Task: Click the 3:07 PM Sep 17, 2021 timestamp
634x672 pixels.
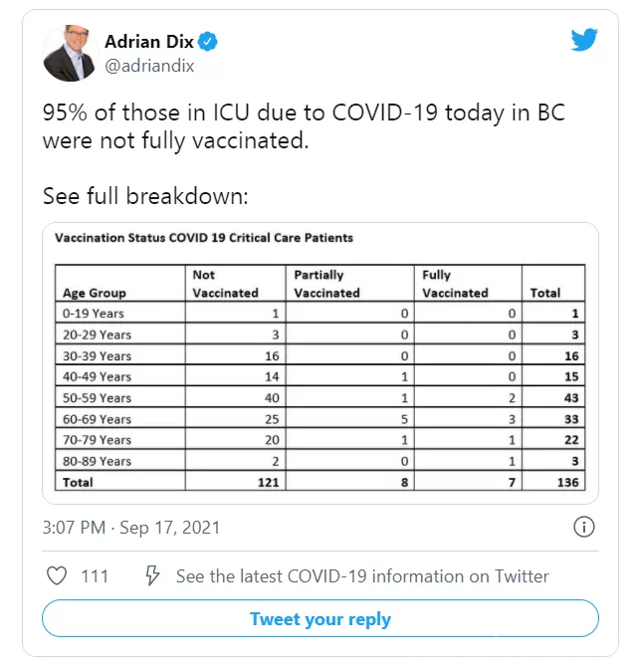Action: pyautogui.click(x=131, y=527)
